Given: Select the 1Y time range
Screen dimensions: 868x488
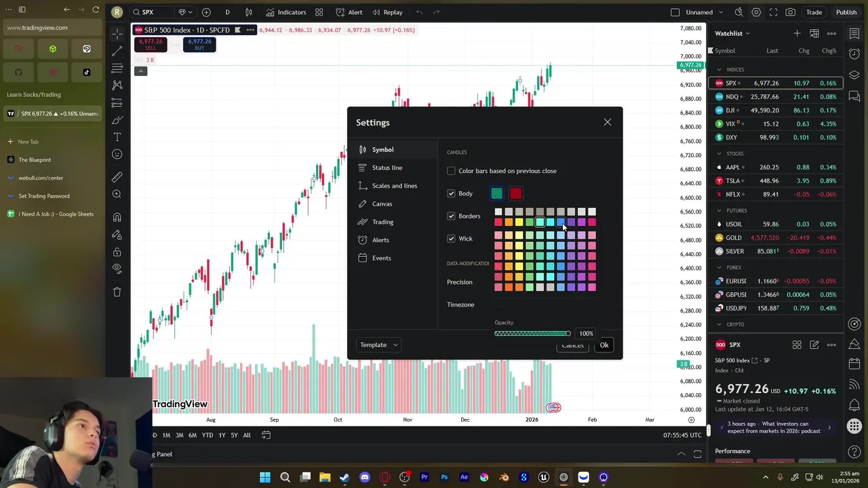Looking at the screenshot, I should pyautogui.click(x=222, y=435).
